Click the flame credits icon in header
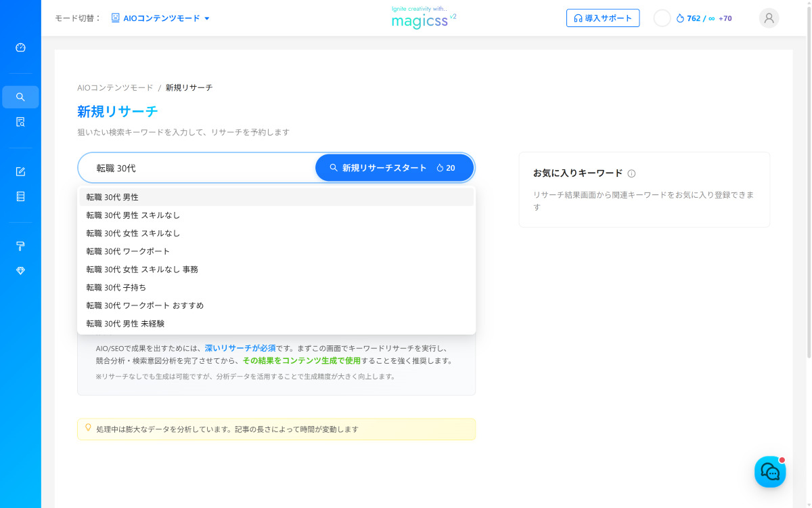812x508 pixels. [681, 18]
